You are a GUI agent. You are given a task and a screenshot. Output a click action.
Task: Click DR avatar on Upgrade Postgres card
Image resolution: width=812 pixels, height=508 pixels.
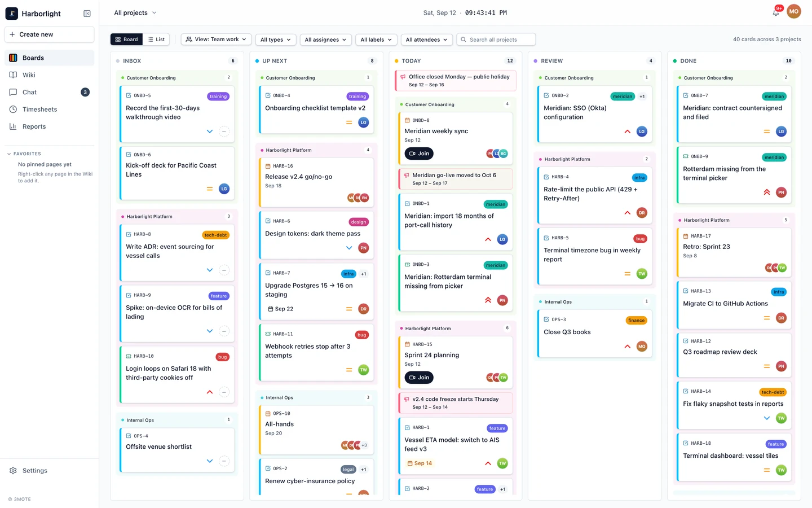(x=363, y=309)
